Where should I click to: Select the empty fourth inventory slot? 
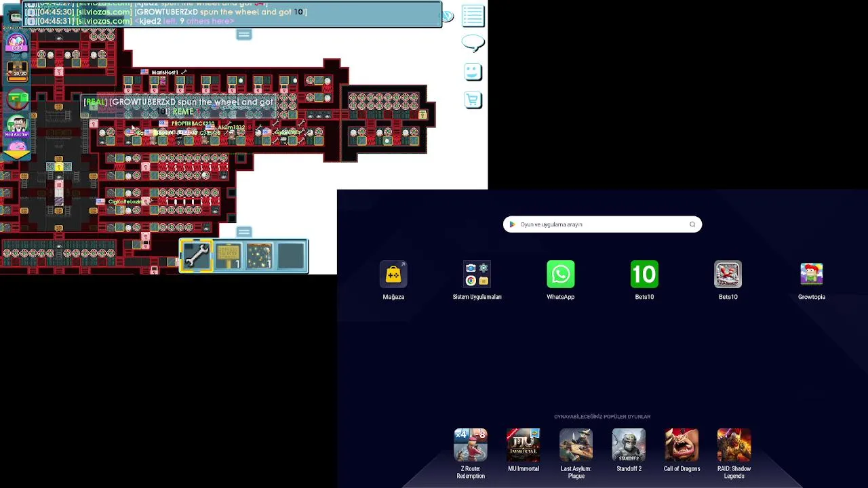291,256
